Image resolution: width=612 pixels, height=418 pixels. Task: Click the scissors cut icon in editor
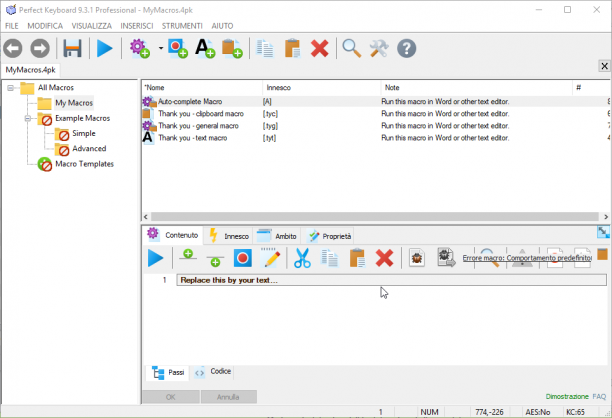click(x=302, y=258)
